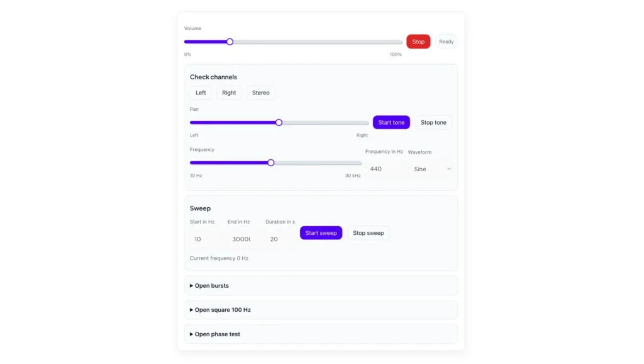This screenshot has height=364, width=644.
Task: Click the sweep Duration in s field
Action: coord(280,239)
